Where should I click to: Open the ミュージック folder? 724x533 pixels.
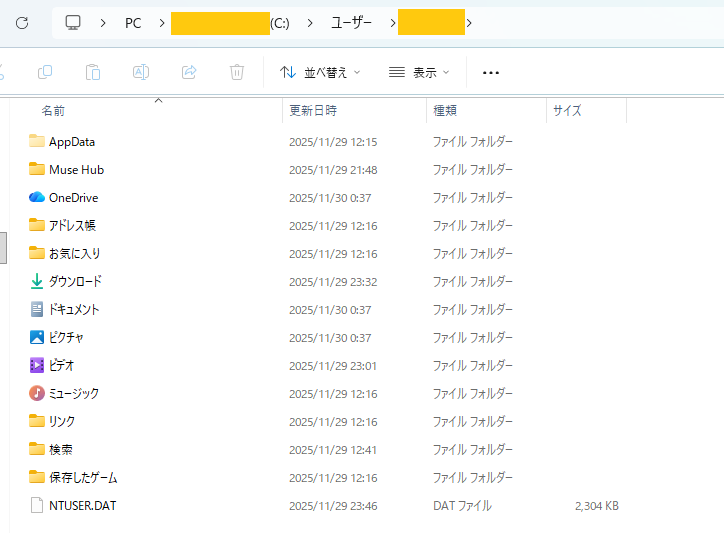click(73, 394)
